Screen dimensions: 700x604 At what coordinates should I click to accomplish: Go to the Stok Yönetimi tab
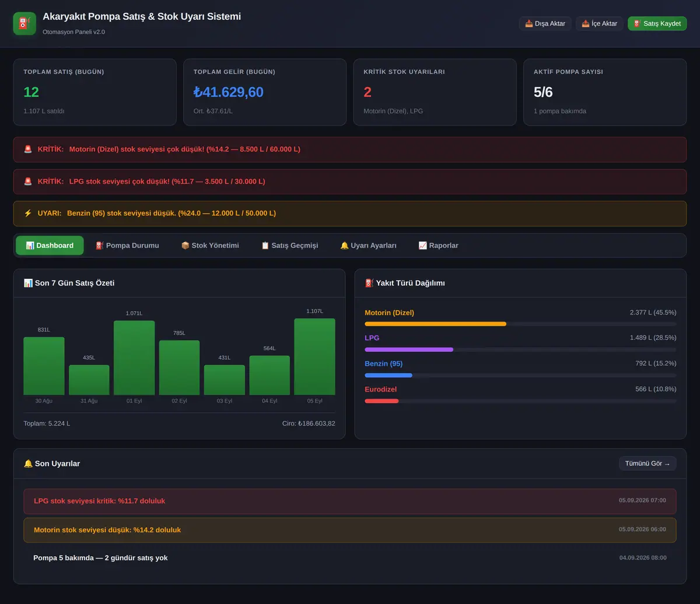(x=210, y=246)
